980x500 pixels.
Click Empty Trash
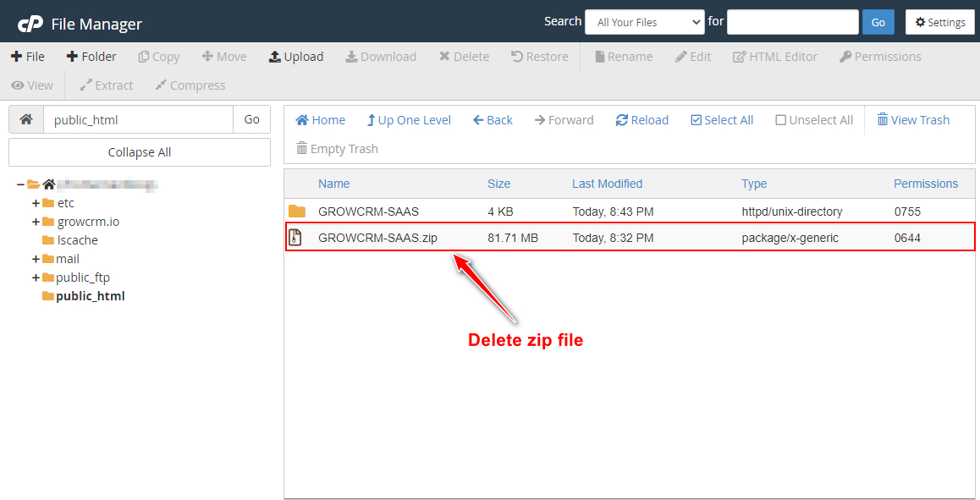click(x=337, y=149)
